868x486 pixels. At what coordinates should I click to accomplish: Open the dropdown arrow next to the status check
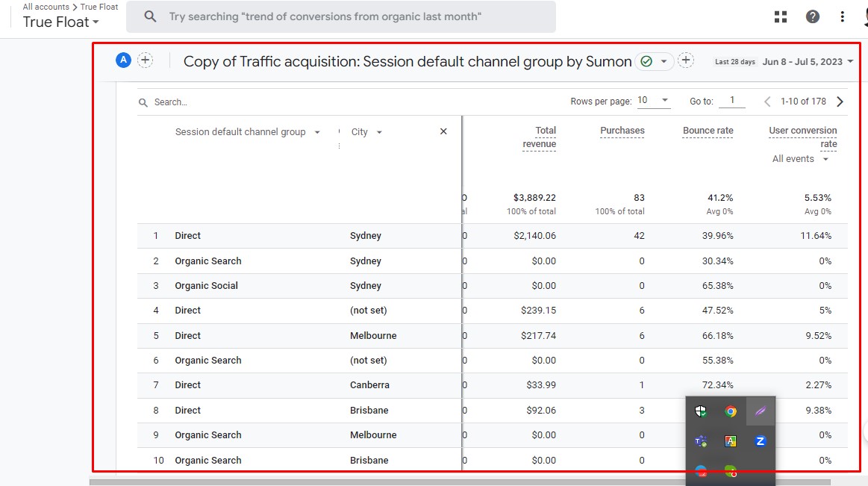coord(664,61)
